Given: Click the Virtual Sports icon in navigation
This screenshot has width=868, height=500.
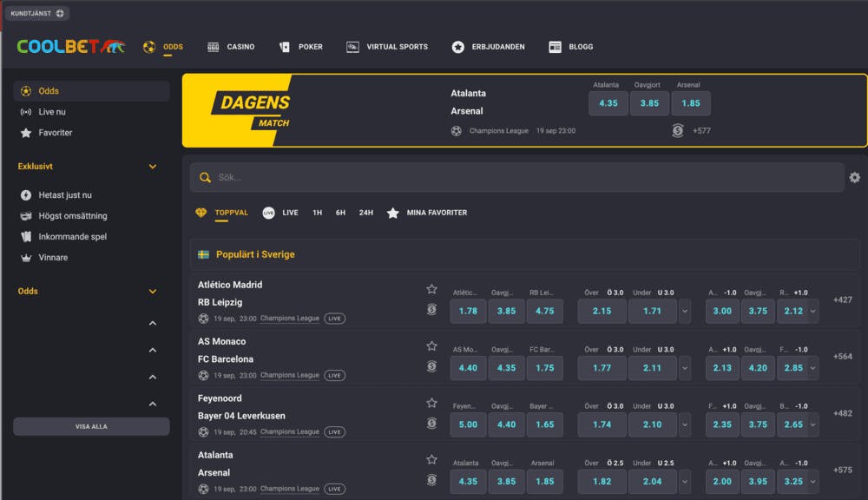Looking at the screenshot, I should click(352, 47).
